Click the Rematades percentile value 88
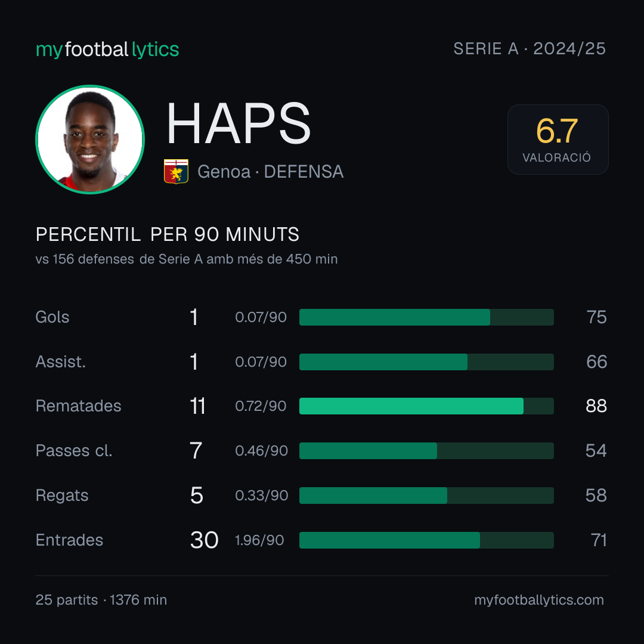This screenshot has width=644, height=644. [x=596, y=406]
